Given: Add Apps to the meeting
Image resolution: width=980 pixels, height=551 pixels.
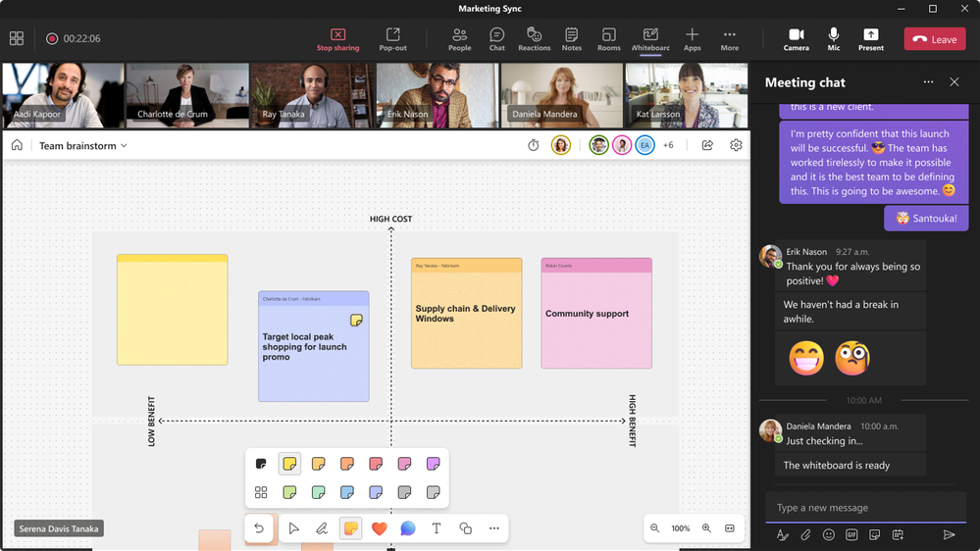Looking at the screenshot, I should (692, 39).
